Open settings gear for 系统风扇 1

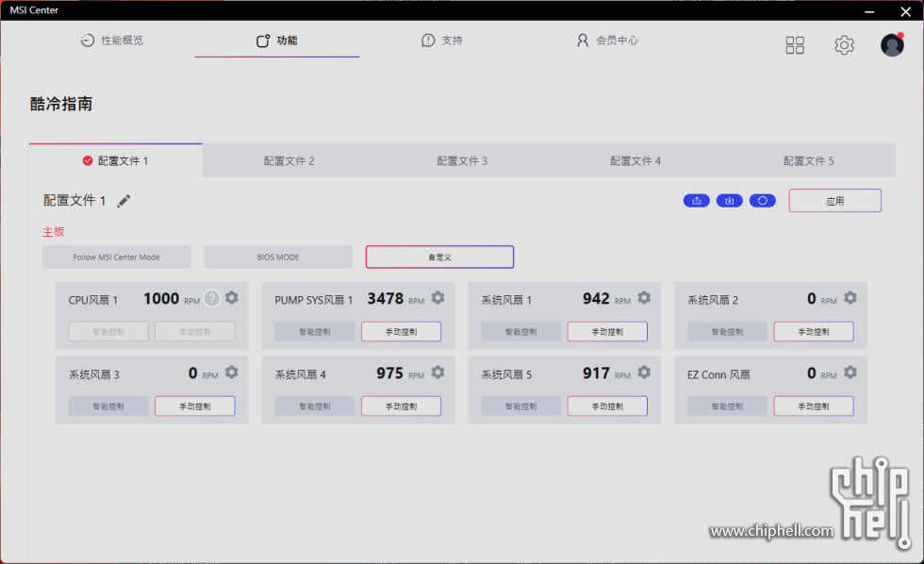(644, 298)
